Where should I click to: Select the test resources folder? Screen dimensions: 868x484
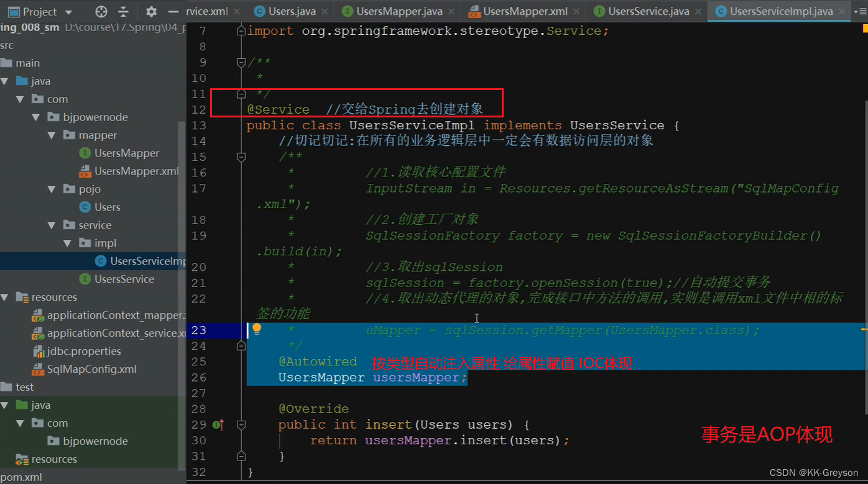[54, 460]
